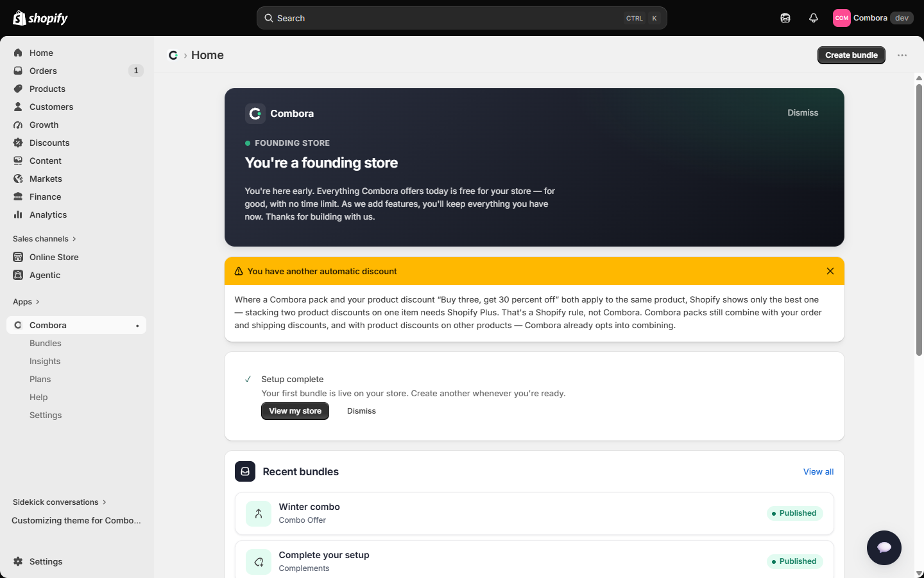Dismiss the Setup complete card
924x578 pixels.
pos(361,411)
